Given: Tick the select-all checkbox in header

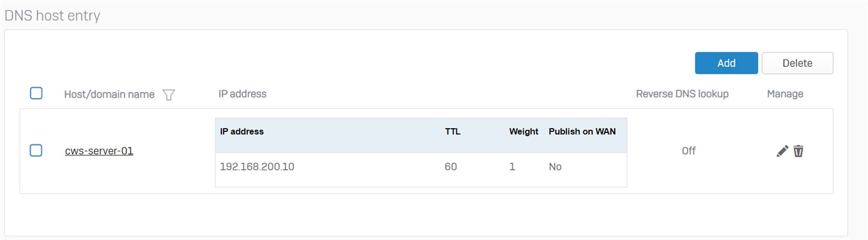Looking at the screenshot, I should tap(36, 94).
